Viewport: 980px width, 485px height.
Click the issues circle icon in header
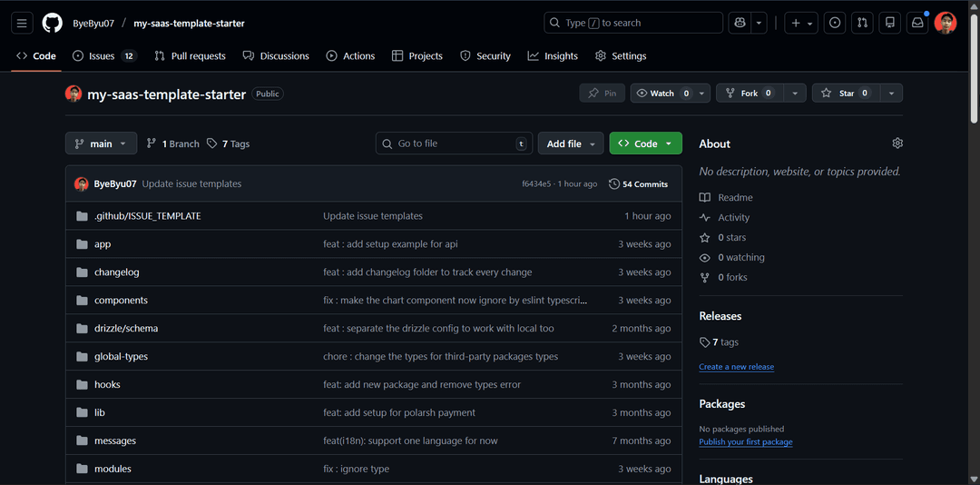835,23
